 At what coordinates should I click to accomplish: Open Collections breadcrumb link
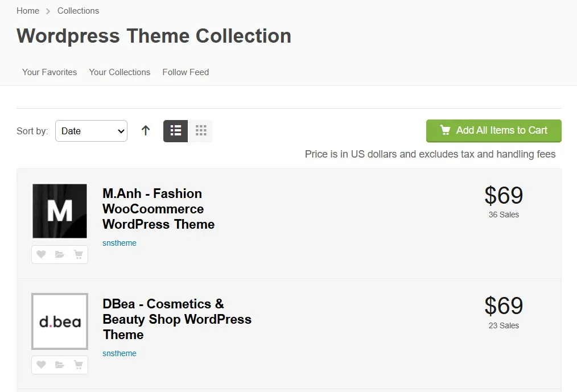click(78, 11)
